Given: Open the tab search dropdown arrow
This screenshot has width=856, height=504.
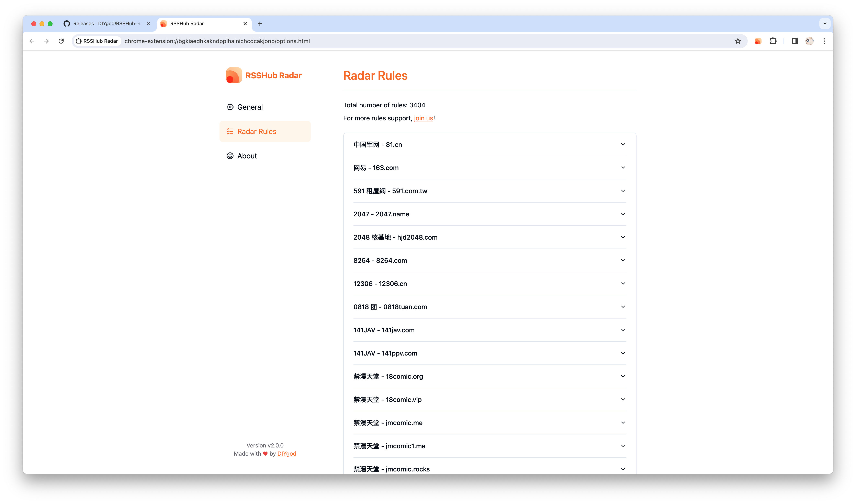Looking at the screenshot, I should pos(825,23).
